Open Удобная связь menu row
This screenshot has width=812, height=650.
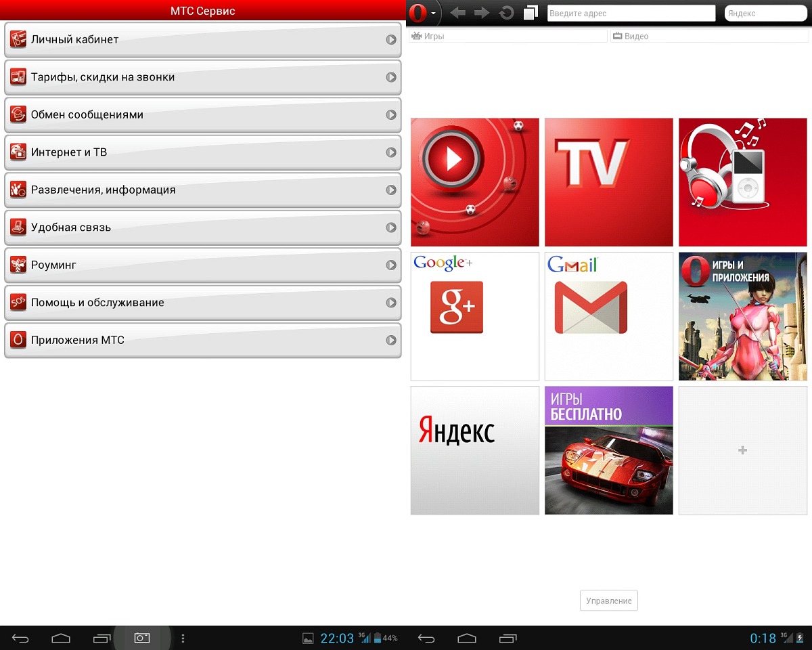(203, 227)
